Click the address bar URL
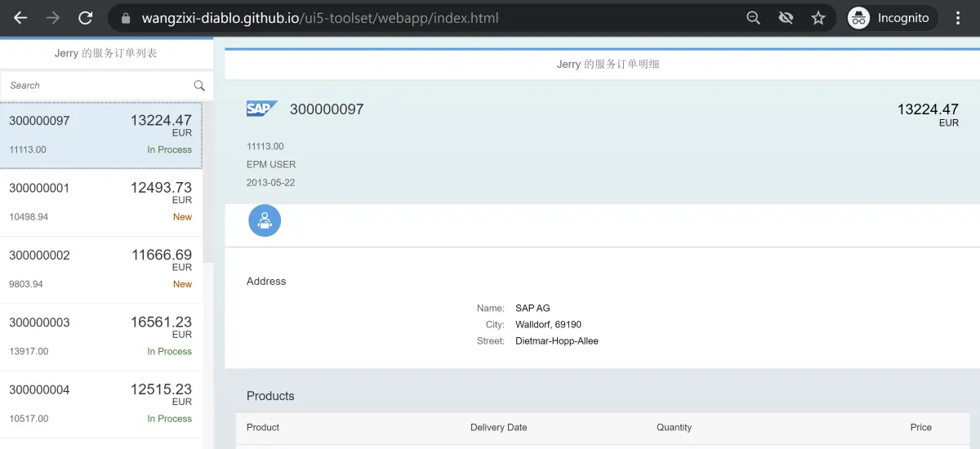Image resolution: width=980 pixels, height=449 pixels. point(320,18)
